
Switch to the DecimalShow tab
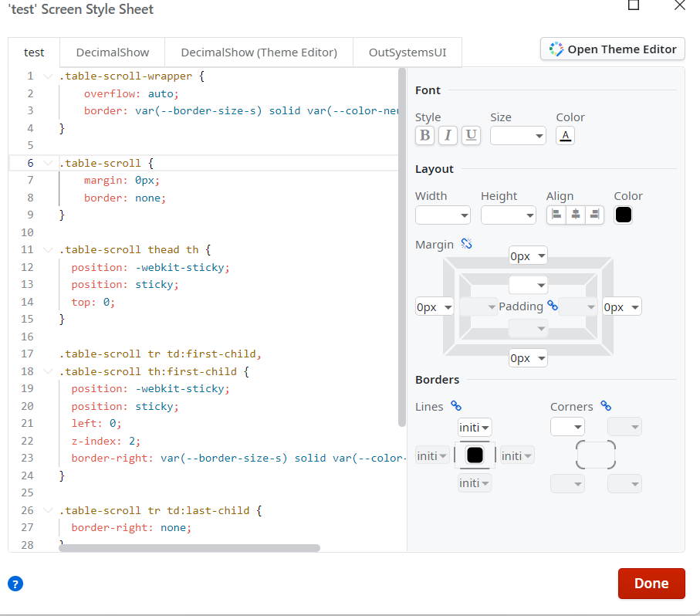[x=112, y=52]
